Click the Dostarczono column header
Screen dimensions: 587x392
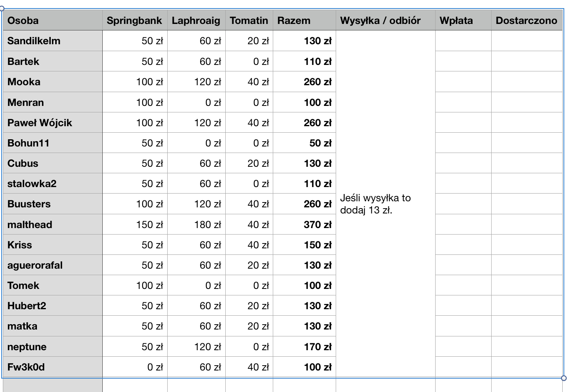(527, 21)
